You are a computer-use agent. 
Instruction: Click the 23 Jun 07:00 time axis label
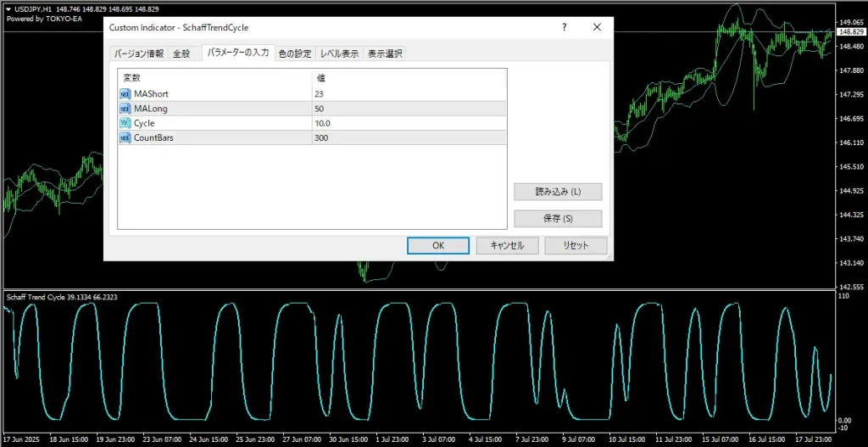pos(160,439)
